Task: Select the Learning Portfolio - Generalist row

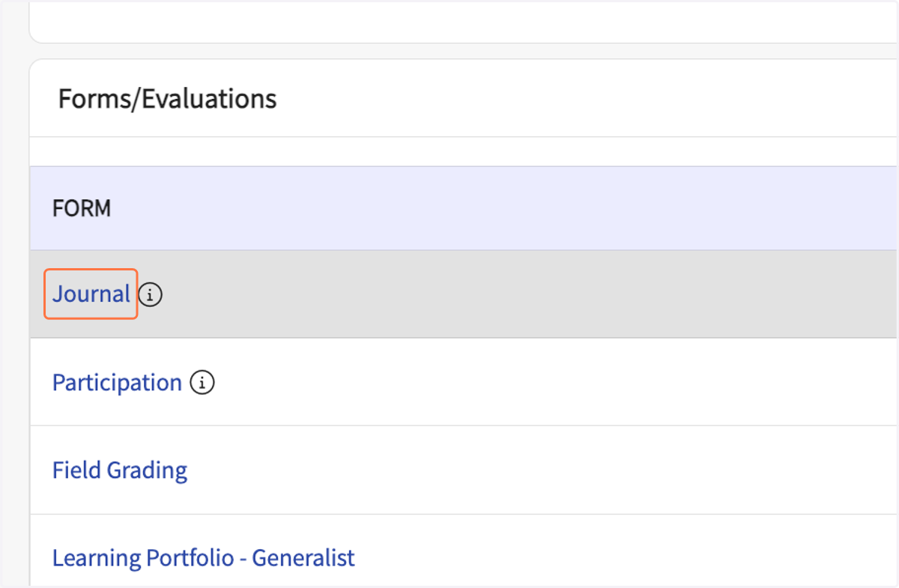Action: [464, 551]
